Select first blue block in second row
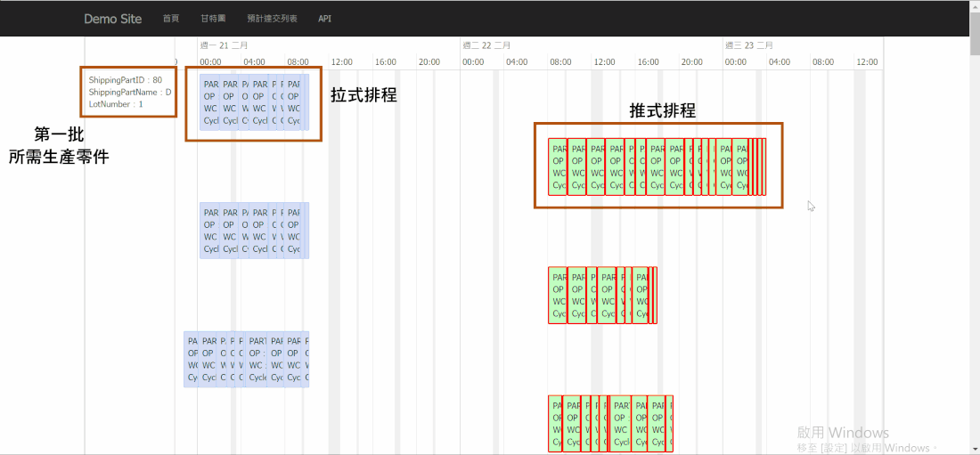Viewport: 980px width, 455px height. (210, 231)
